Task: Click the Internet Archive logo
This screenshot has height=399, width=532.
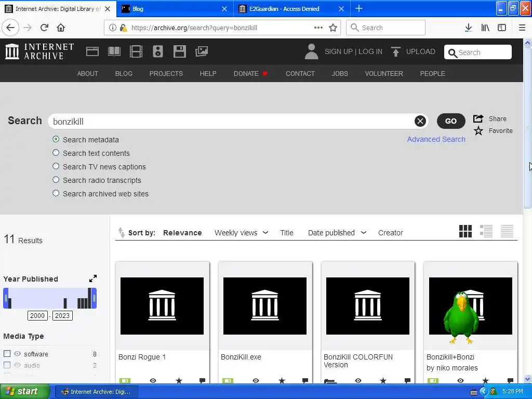Action: [39, 51]
